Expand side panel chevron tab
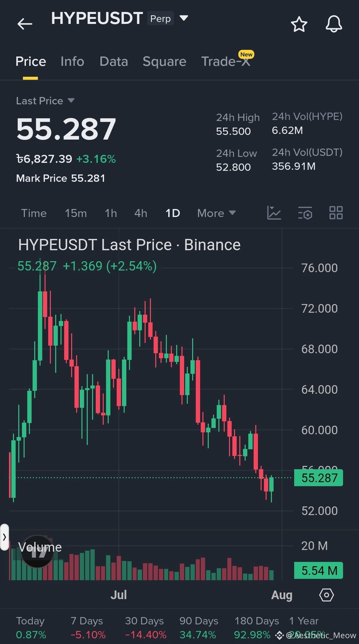 [x=4, y=537]
